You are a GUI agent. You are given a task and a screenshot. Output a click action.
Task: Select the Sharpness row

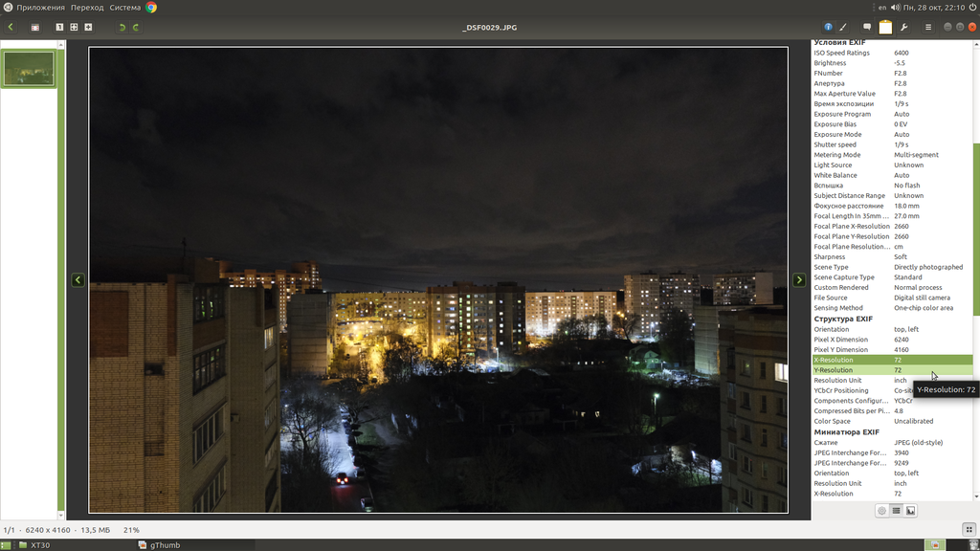(x=893, y=256)
